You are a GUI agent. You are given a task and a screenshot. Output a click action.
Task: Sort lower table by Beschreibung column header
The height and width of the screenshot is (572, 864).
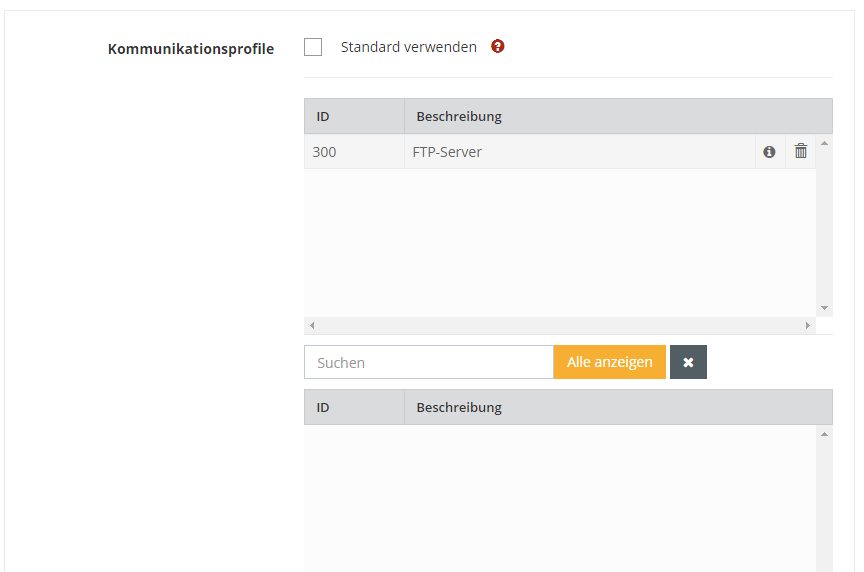tap(459, 407)
